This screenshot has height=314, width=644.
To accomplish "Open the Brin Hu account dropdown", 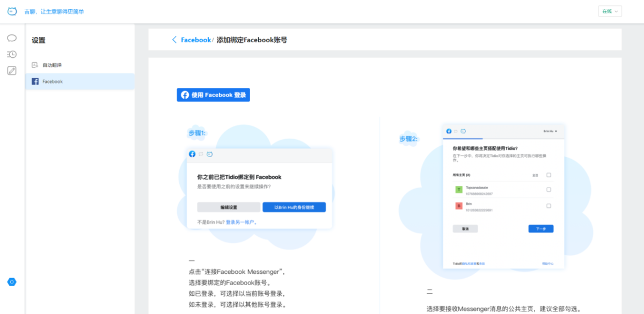I will click(550, 131).
